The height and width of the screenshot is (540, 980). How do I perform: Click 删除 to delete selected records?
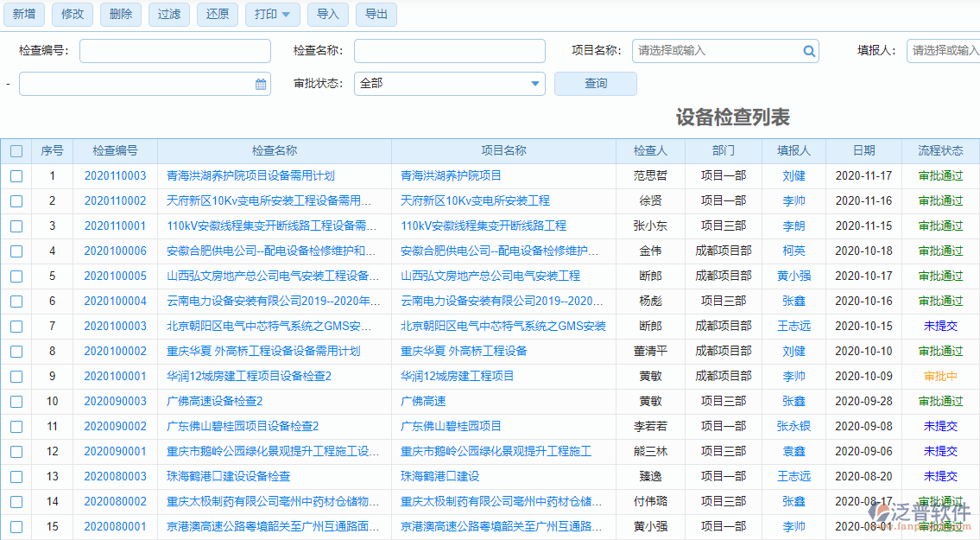(x=120, y=15)
